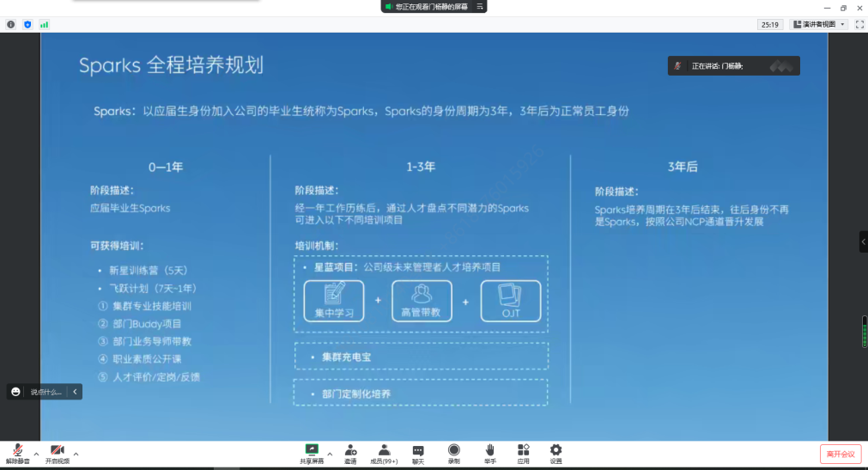Click the blue security shield icon
Image resolution: width=868 pixels, height=470 pixels.
point(27,24)
